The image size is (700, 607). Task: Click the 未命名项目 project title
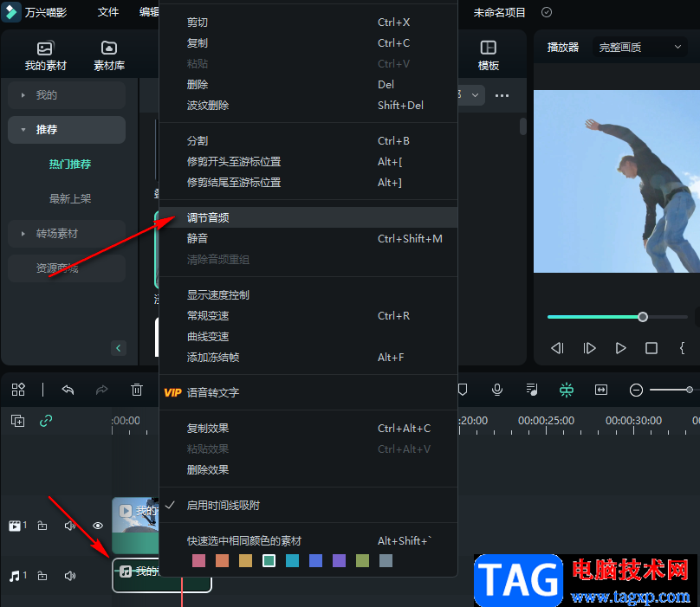499,12
